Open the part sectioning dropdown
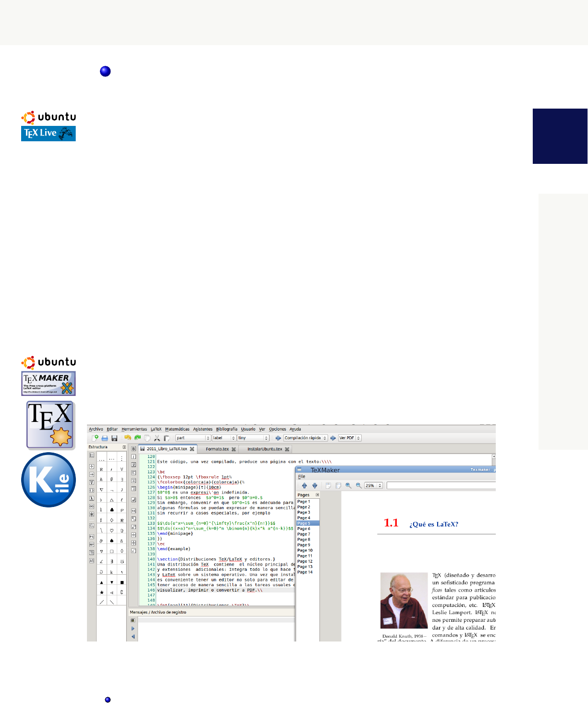This screenshot has width=588, height=703. pyautogui.click(x=193, y=438)
